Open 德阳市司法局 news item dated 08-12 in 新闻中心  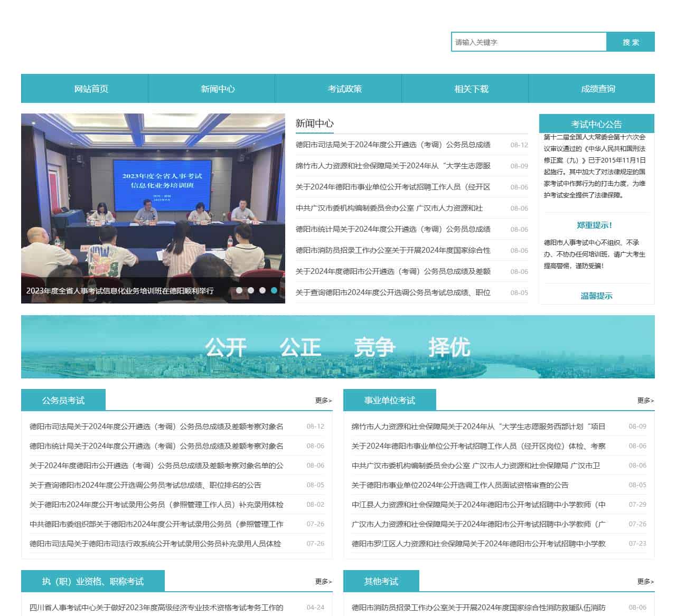pos(393,145)
